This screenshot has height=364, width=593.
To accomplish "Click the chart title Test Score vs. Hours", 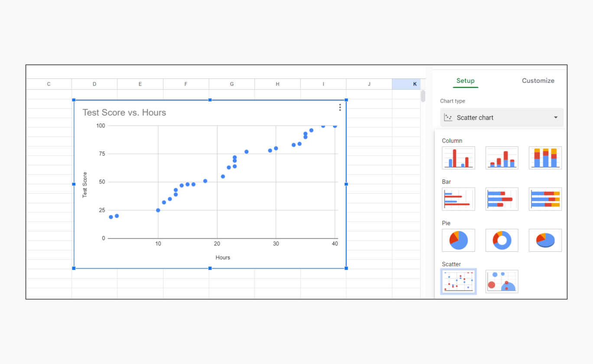I will click(124, 113).
